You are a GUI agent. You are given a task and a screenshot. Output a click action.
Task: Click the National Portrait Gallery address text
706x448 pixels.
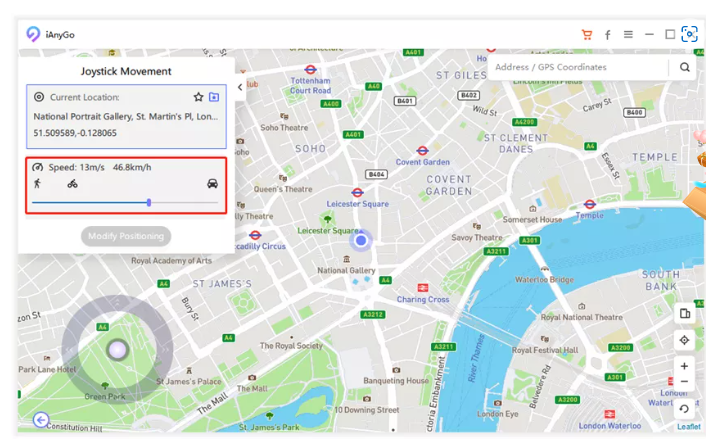[x=126, y=116]
